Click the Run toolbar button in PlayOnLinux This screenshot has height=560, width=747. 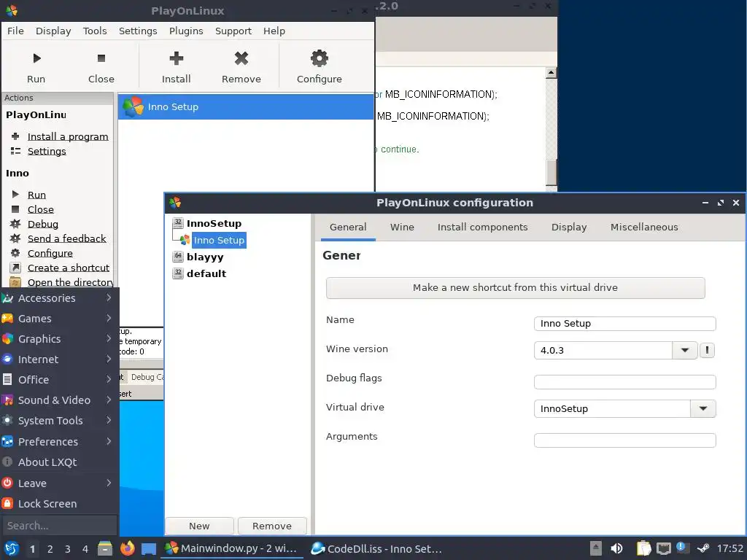click(x=36, y=67)
